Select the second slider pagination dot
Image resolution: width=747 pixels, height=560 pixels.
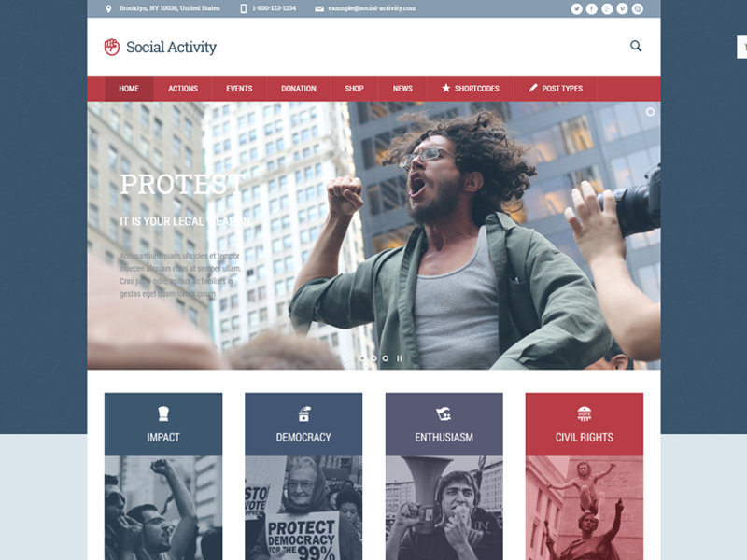(374, 358)
